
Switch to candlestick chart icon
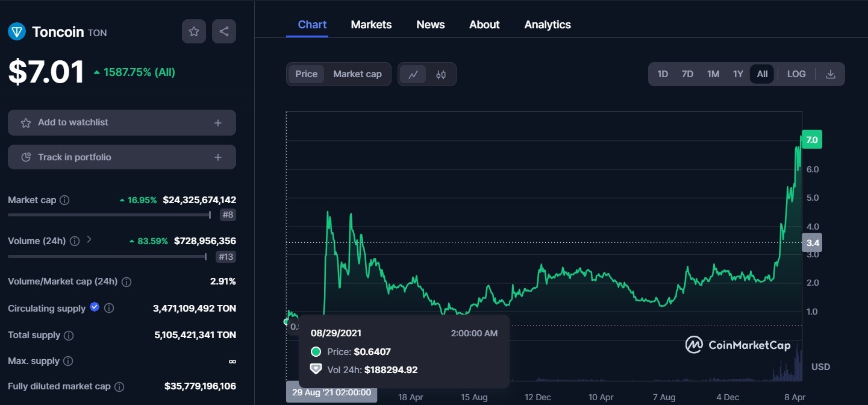(x=441, y=74)
